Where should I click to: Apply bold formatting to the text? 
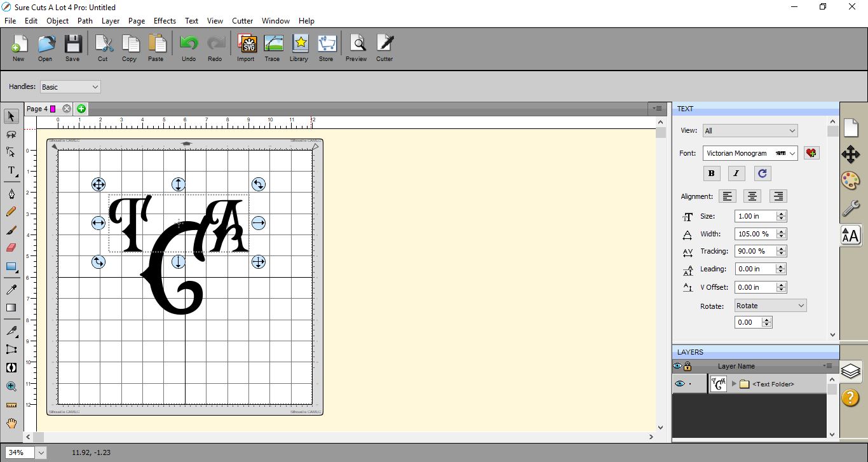[711, 173]
